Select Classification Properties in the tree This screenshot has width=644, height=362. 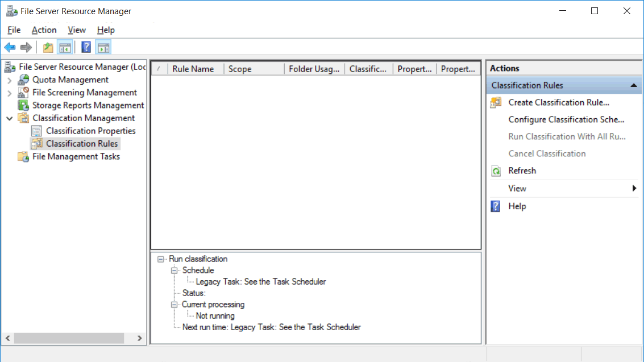coord(91,131)
